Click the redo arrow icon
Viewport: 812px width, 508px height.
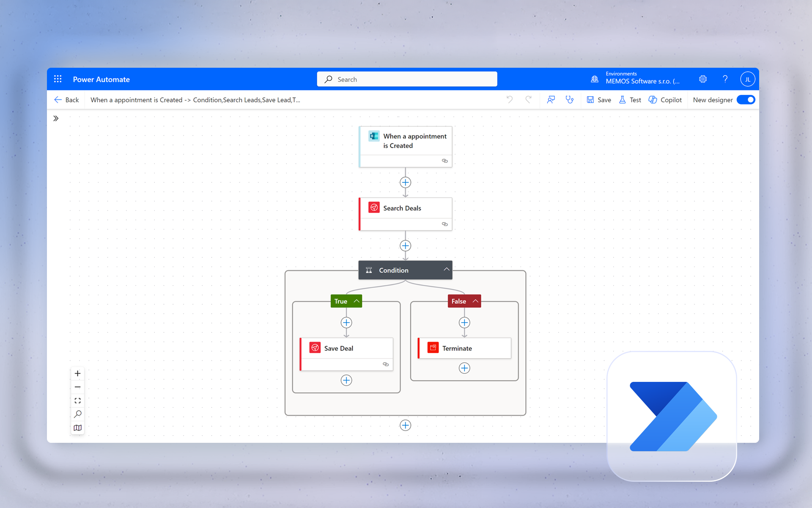coord(528,99)
